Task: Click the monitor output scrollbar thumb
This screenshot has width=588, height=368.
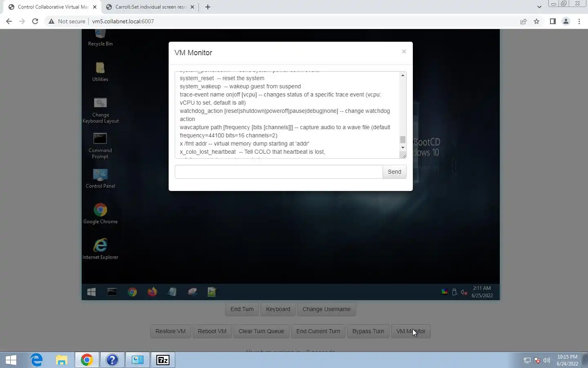Action: (403, 139)
